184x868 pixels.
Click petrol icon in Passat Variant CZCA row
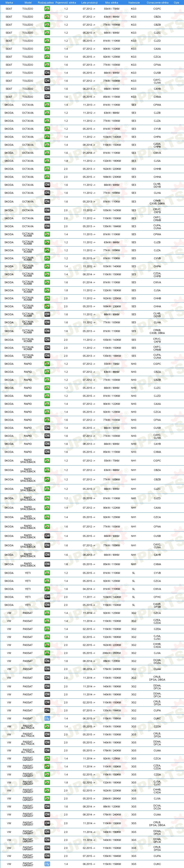coord(47,758)
